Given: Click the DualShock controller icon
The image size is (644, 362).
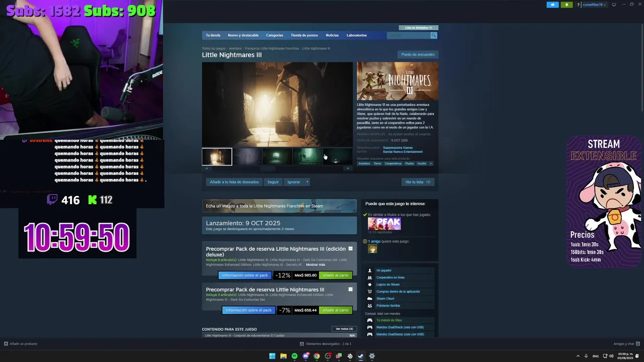Looking at the screenshot, I should tap(370, 327).
